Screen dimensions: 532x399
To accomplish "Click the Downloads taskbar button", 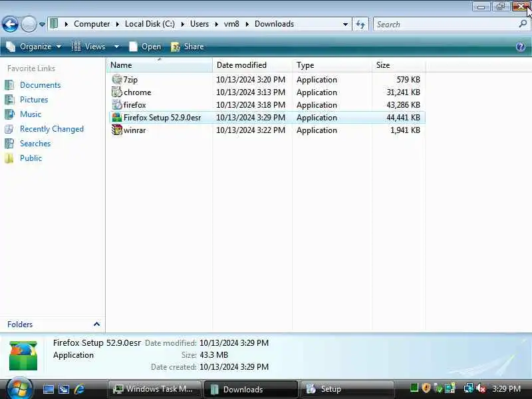I will pyautogui.click(x=251, y=389).
